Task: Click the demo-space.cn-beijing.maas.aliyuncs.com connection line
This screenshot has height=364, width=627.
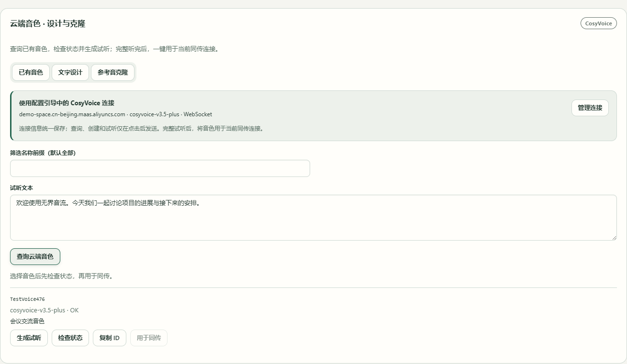Action: (x=115, y=114)
